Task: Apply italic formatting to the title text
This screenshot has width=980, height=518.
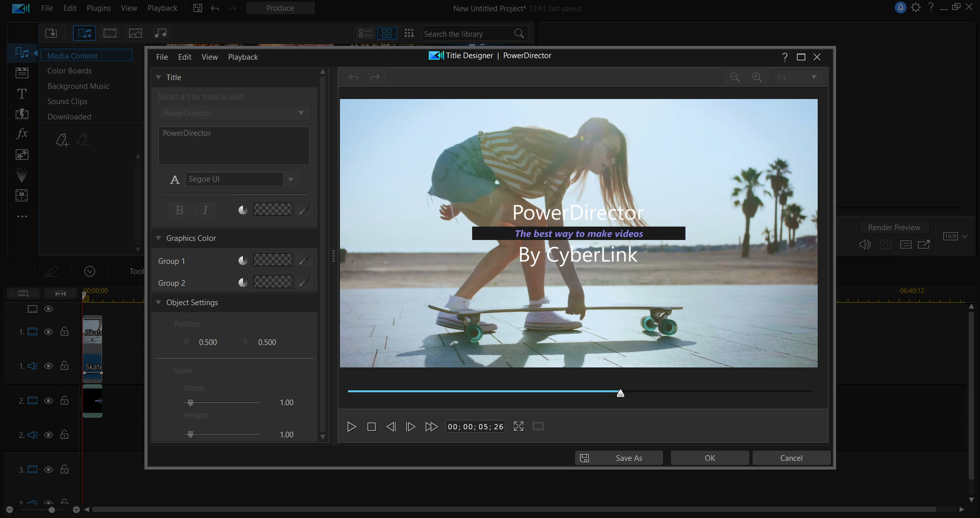Action: pos(205,210)
